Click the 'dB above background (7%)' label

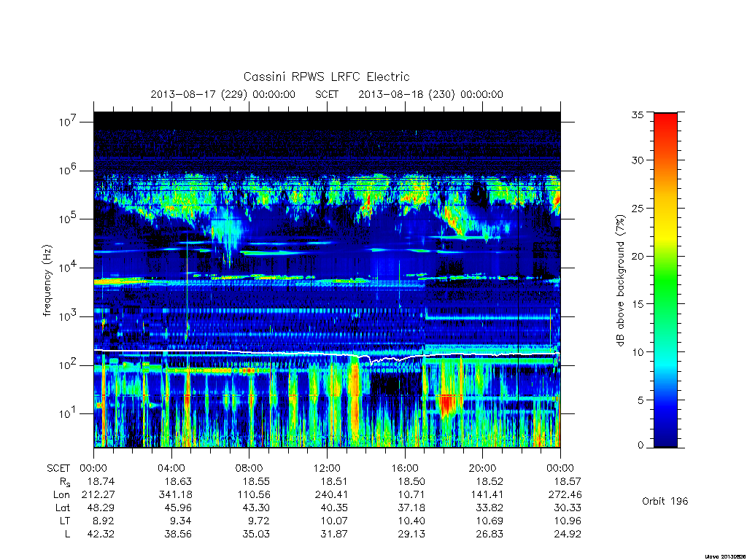[620, 281]
